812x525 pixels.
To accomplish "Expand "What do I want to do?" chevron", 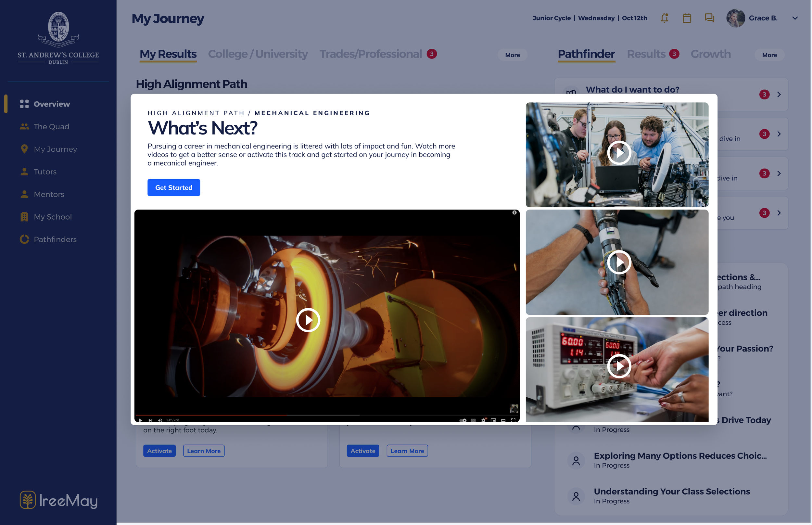I will [779, 95].
